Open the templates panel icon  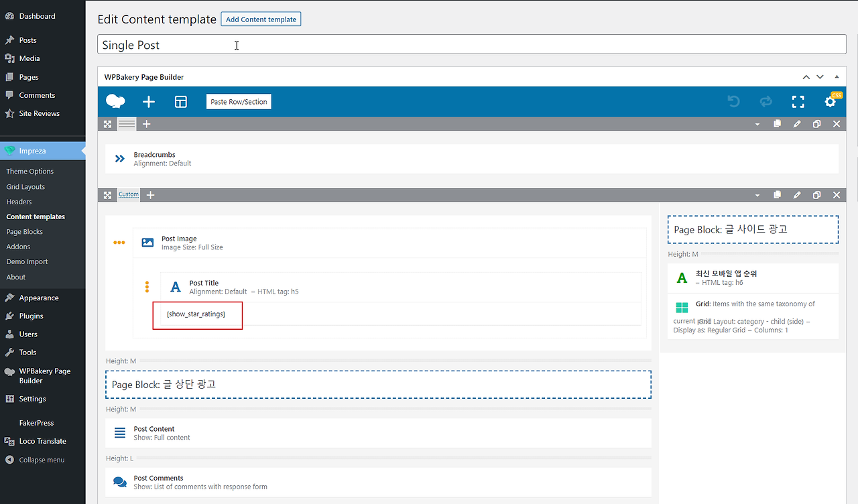(x=181, y=102)
